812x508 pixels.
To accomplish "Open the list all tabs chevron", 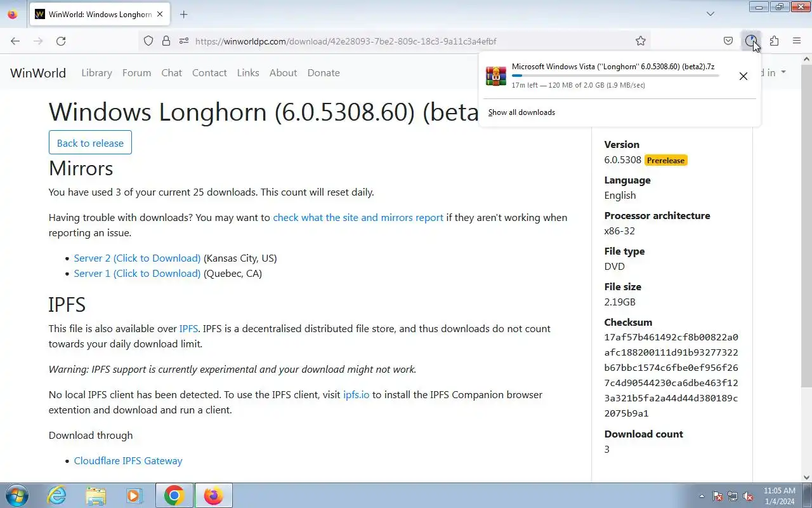I will pos(710,14).
